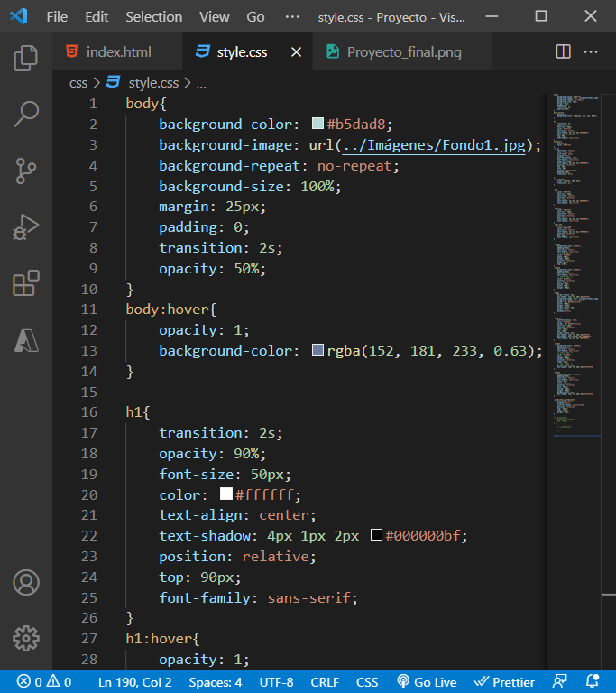Change indentation via Spaces: 4
This screenshot has width=616, height=693.
click(216, 682)
